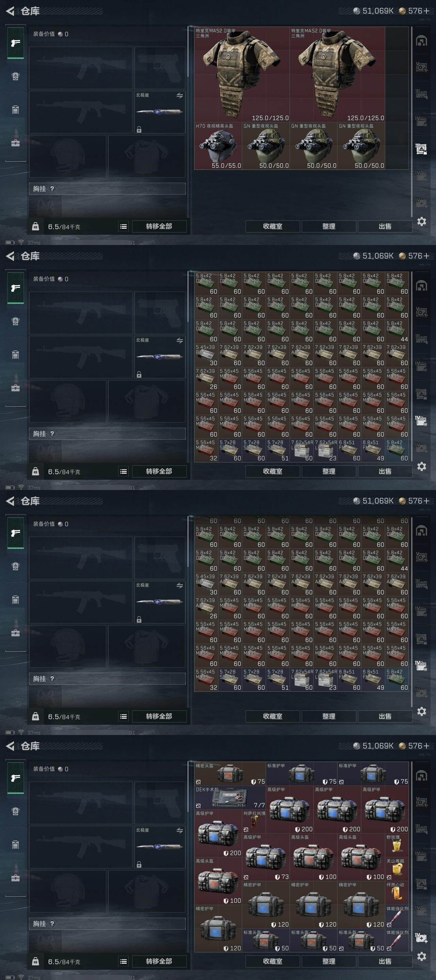The width and height of the screenshot is (436, 980).
Task: Open settings gear beside 出售 on helmet screen
Action: pyautogui.click(x=422, y=222)
